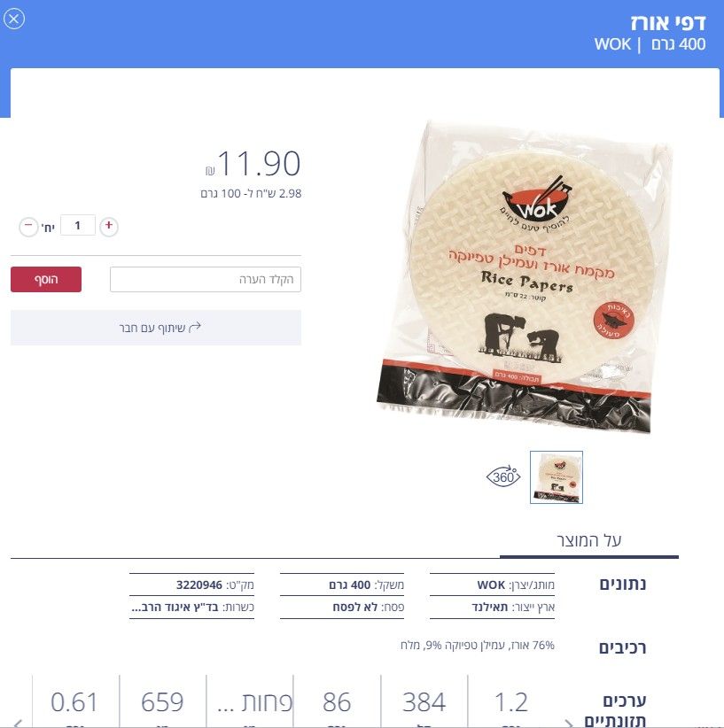Select the WOK rice paper thumbnail
The height and width of the screenshot is (728, 724).
[557, 476]
